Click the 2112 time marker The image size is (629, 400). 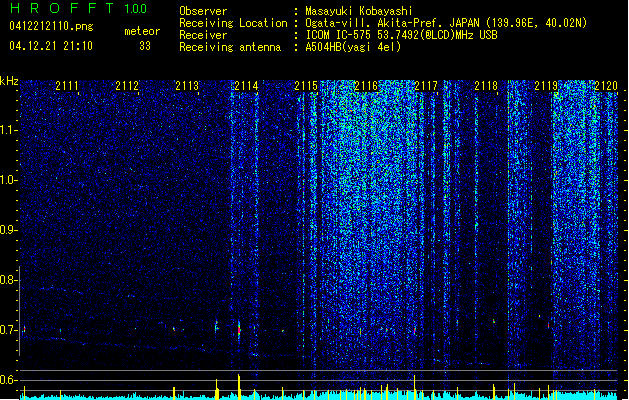pos(127,86)
